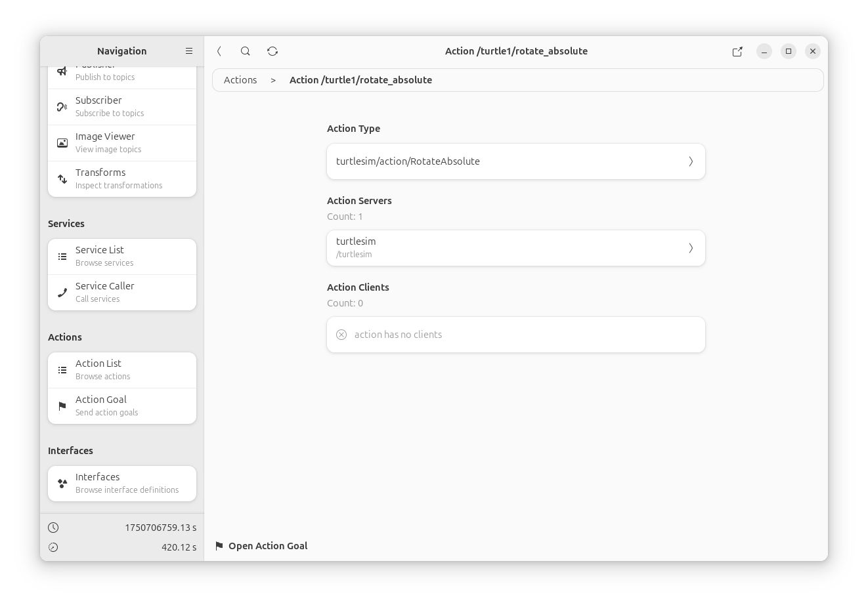Open the Subscriber page
This screenshot has height=605, width=868.
tap(122, 107)
